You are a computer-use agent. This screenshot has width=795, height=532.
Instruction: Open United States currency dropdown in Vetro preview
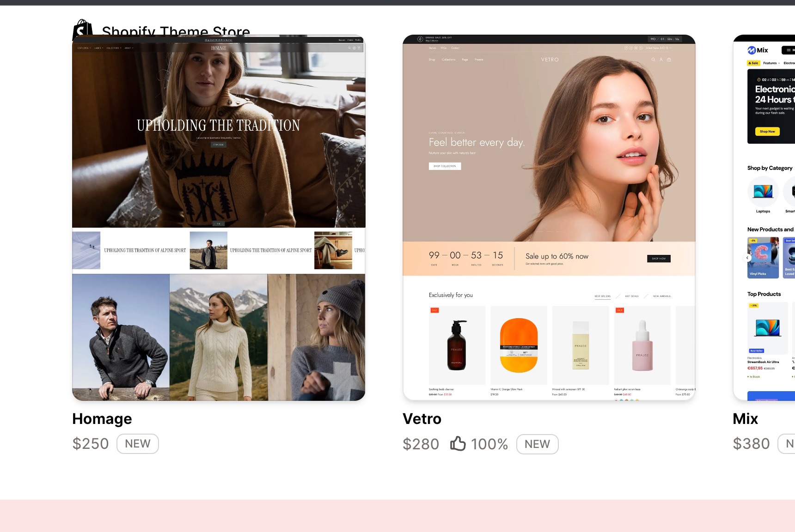click(x=658, y=48)
